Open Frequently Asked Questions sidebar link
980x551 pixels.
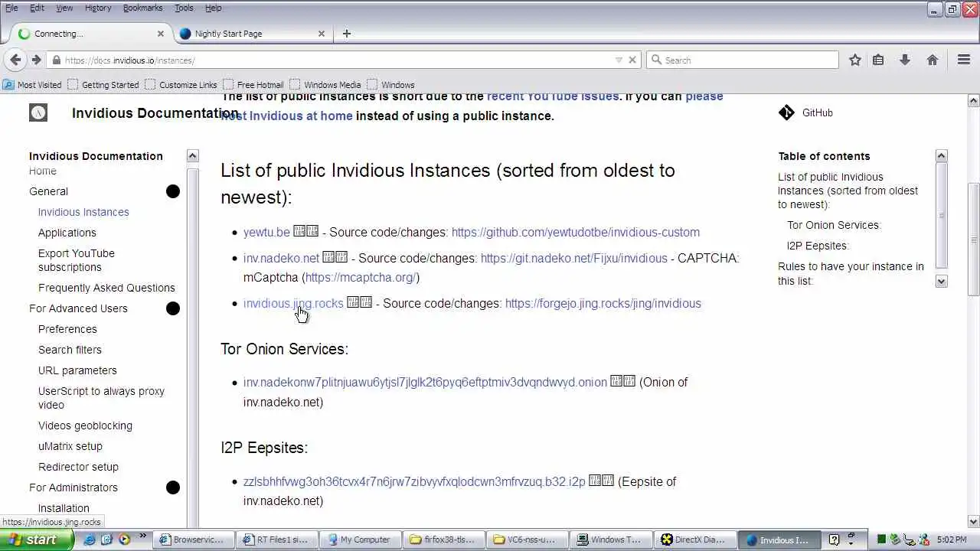106,288
